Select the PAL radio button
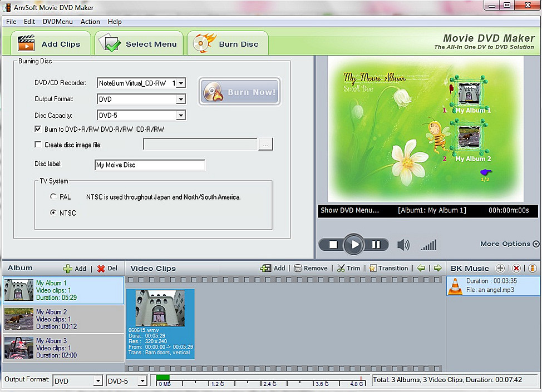The image size is (542, 392). point(53,196)
